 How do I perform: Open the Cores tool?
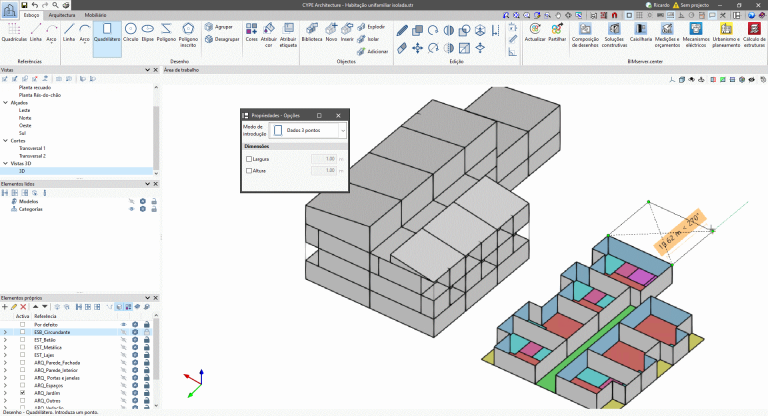tap(251, 32)
